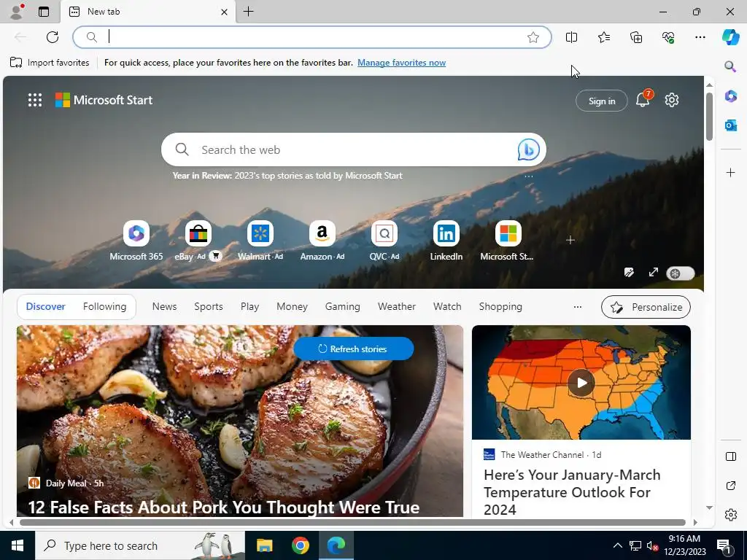Select the Following tab
The width and height of the screenshot is (747, 560).
click(x=104, y=307)
